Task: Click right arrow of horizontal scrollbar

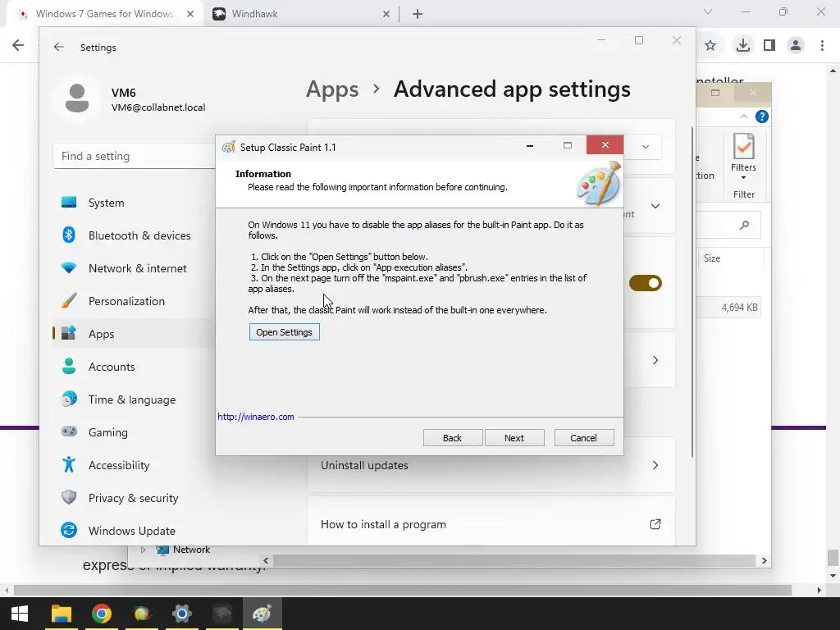Action: (x=764, y=560)
